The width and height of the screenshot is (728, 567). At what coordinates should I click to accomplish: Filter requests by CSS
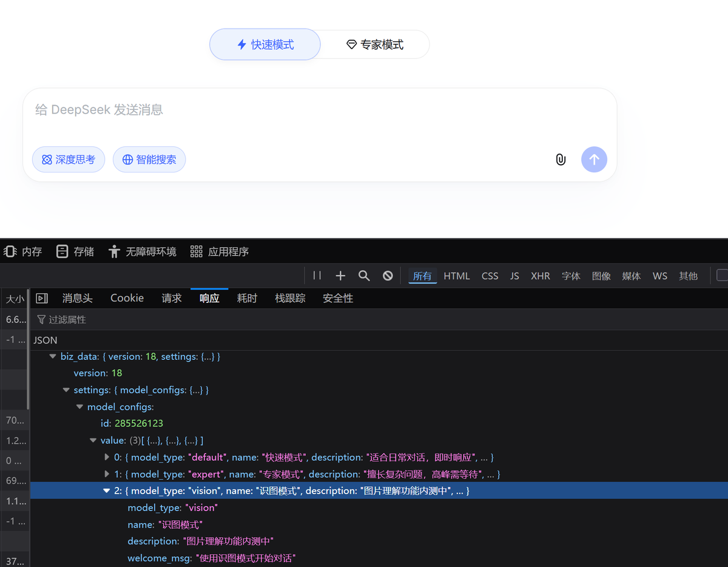tap(490, 276)
